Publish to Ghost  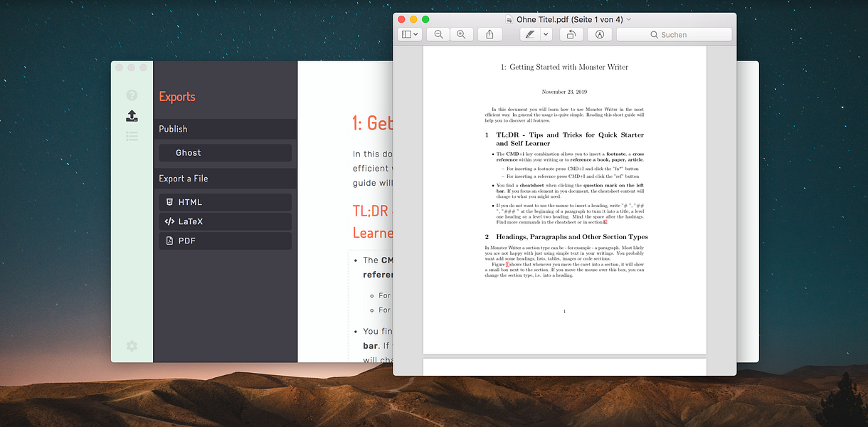click(226, 153)
